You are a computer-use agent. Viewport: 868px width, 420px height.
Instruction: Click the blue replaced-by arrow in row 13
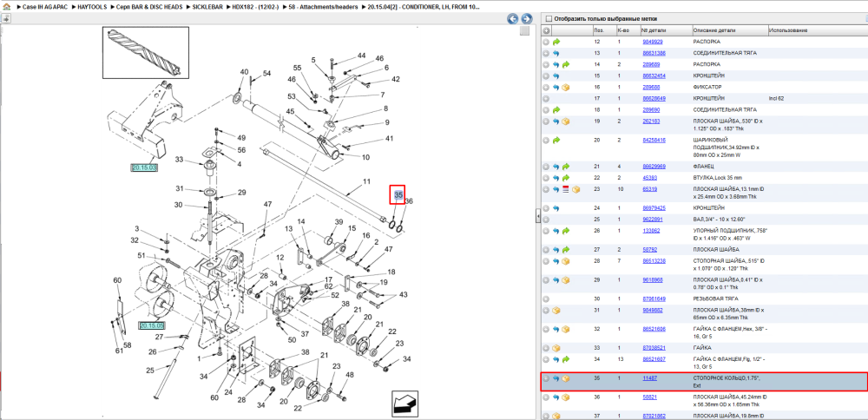point(556,53)
